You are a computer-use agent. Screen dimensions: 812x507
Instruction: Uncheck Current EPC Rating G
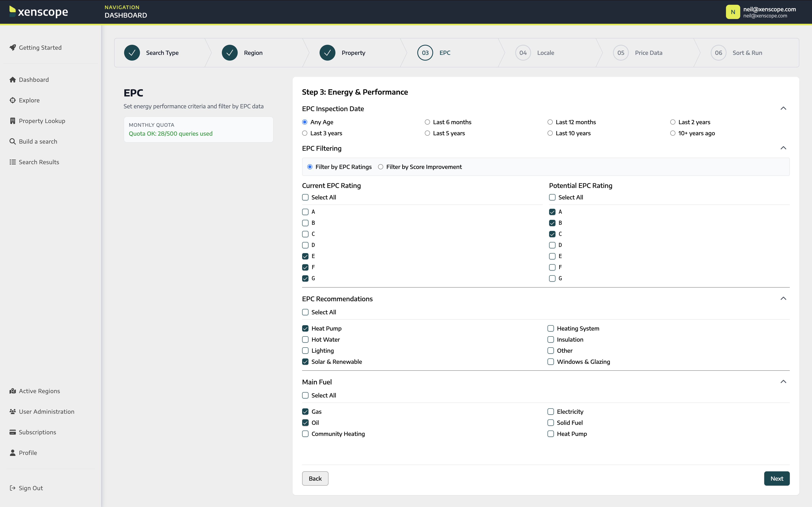tap(305, 279)
